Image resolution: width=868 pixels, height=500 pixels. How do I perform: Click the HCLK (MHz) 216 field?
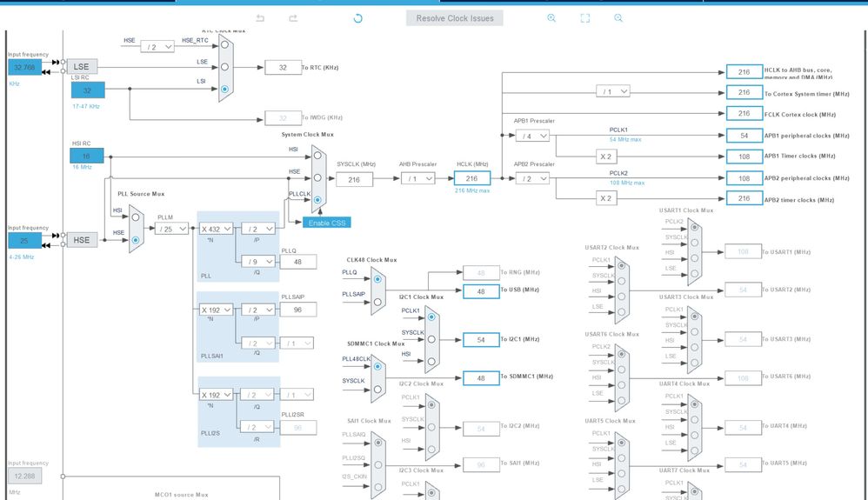tap(472, 178)
